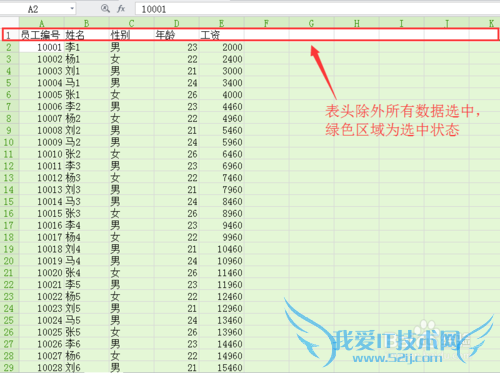Click salary cell 3400

[221, 83]
